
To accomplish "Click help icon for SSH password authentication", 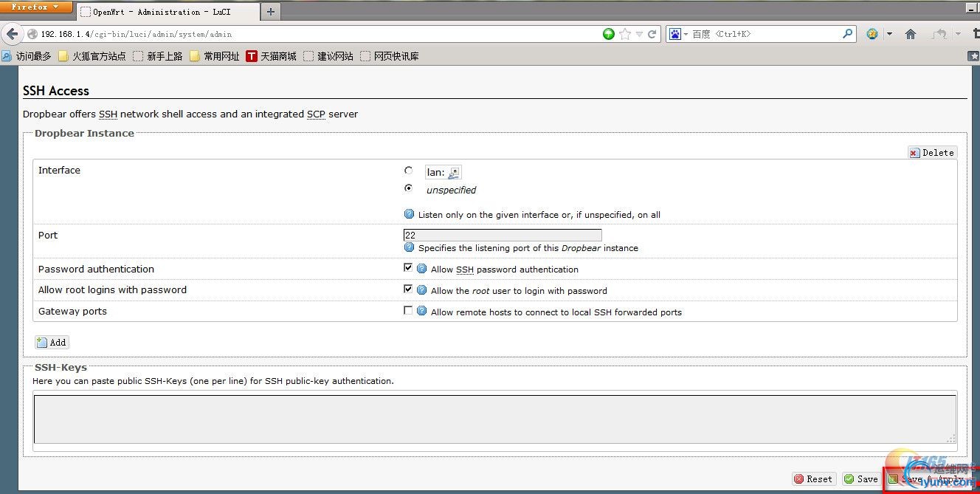I will [x=422, y=269].
